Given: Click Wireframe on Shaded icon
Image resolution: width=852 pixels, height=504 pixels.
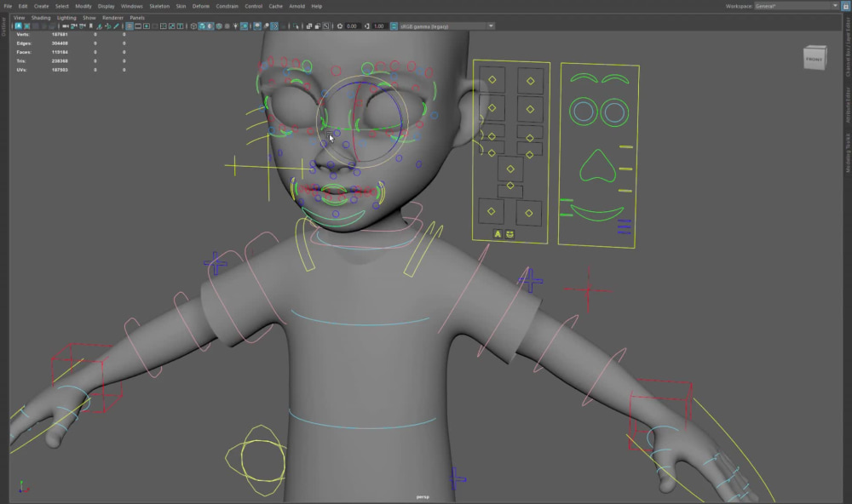Looking at the screenshot, I should tap(219, 26).
